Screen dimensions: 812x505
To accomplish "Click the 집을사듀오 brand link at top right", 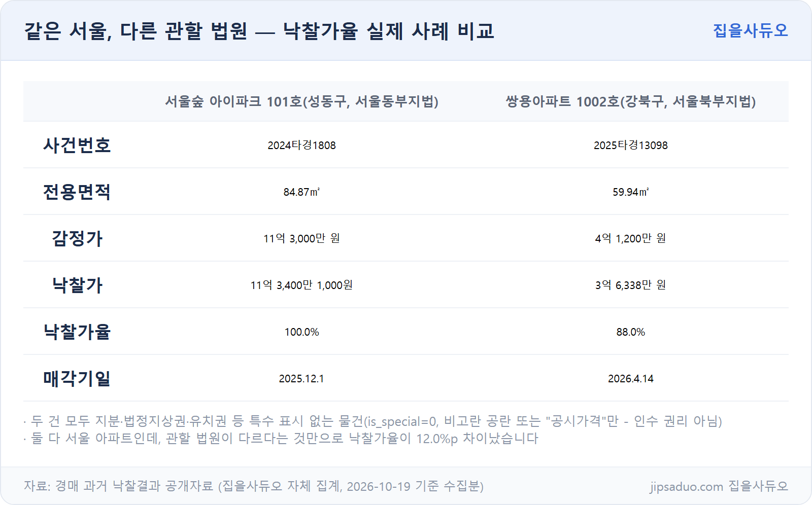I will [750, 30].
